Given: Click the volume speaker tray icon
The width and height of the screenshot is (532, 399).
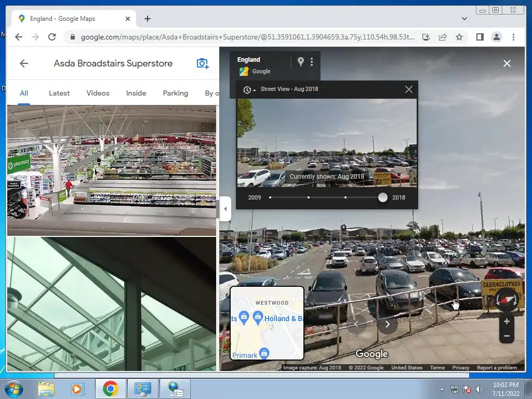Looking at the screenshot, I should 479,389.
